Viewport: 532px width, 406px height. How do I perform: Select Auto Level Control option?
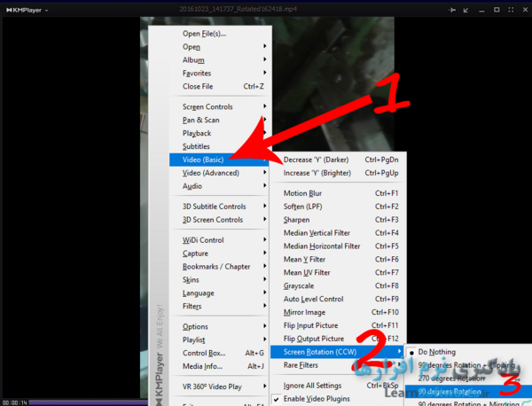pos(337,299)
